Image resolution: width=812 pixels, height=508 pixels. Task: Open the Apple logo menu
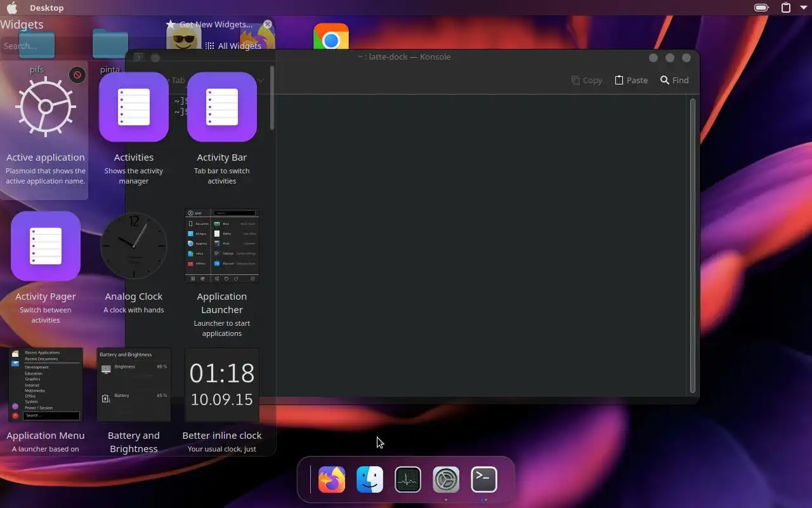(x=12, y=8)
